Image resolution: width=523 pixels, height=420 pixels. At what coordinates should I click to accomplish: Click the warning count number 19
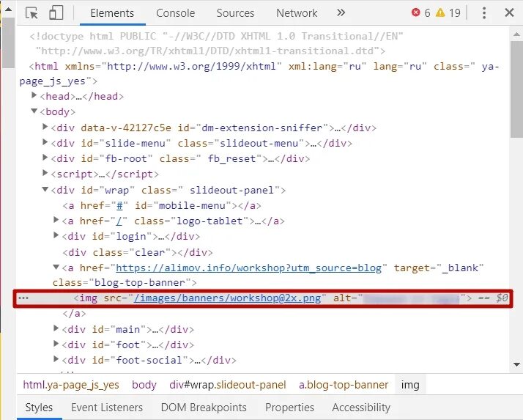[x=454, y=13]
